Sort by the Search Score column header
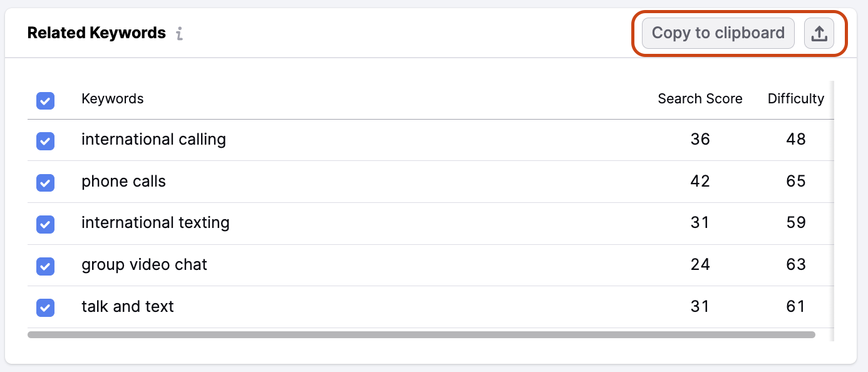 tap(700, 98)
